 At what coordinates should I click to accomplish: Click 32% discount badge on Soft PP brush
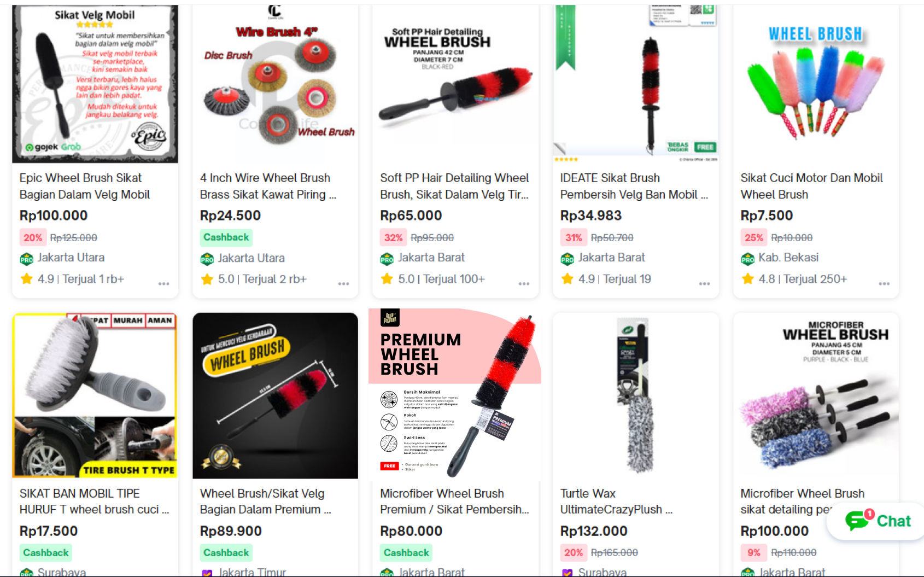coord(393,238)
